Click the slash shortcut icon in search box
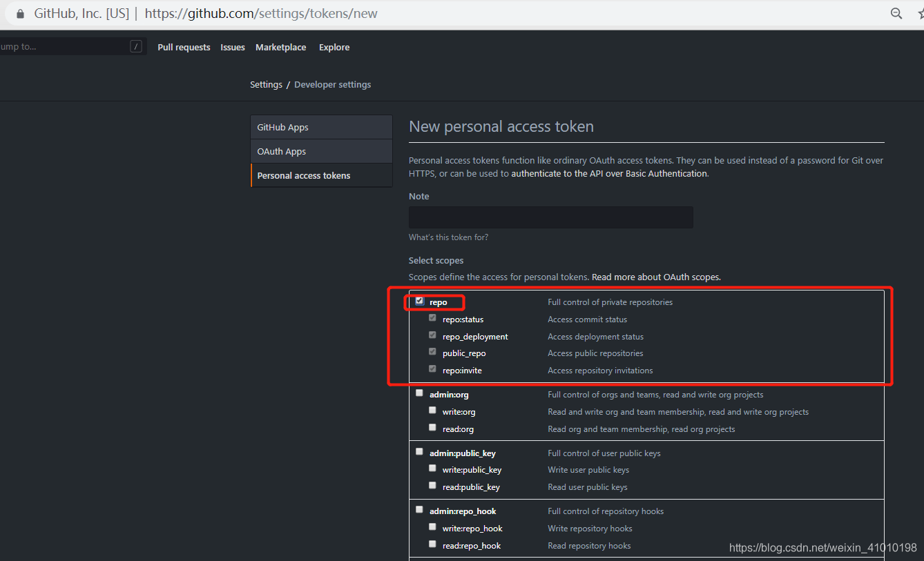This screenshot has height=561, width=924. click(x=136, y=46)
